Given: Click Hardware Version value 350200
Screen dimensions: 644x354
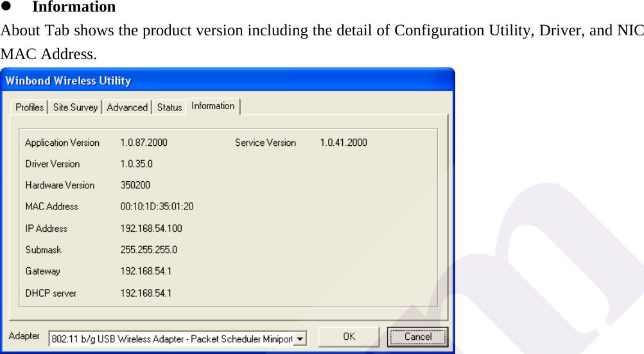Looking at the screenshot, I should [x=135, y=186].
